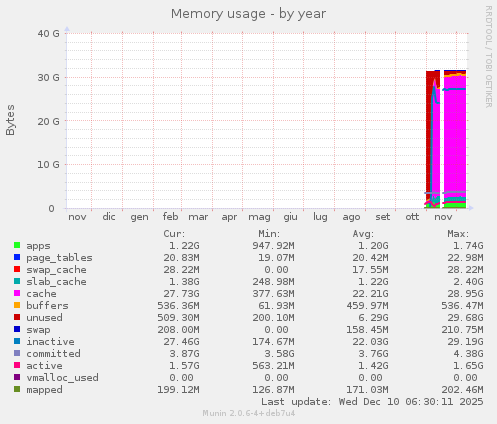The width and height of the screenshot is (497, 424).
Task: Click the 'inactive' legend label
Action: click(50, 342)
